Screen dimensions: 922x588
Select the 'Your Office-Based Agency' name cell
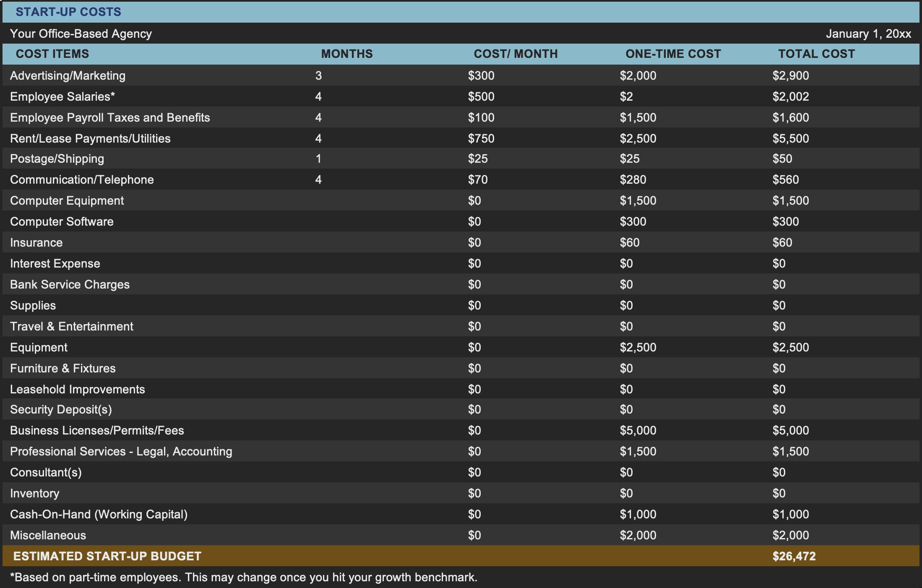[x=81, y=34]
